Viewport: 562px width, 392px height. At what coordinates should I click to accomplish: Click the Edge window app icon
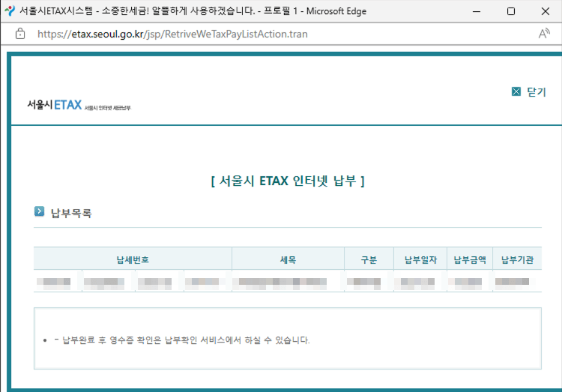coord(10,10)
